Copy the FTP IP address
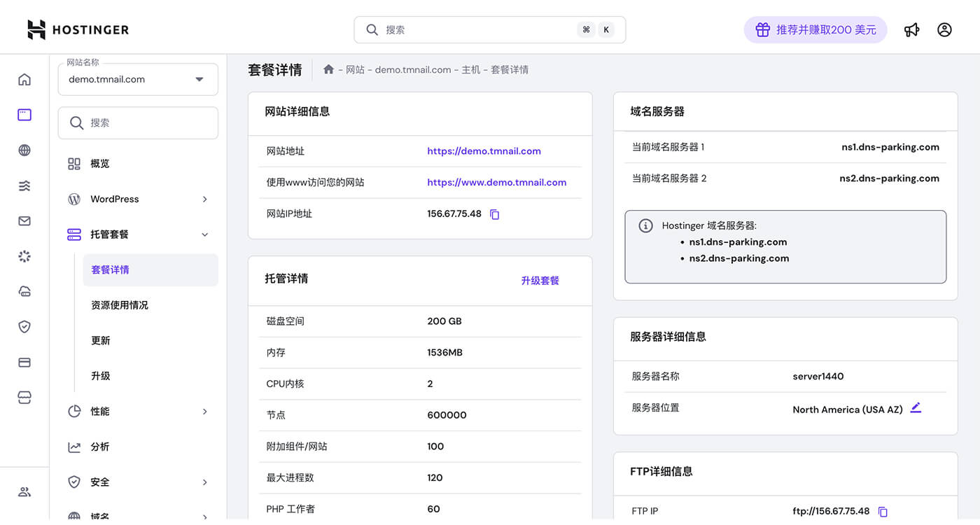The width and height of the screenshot is (980, 525). pyautogui.click(x=883, y=512)
